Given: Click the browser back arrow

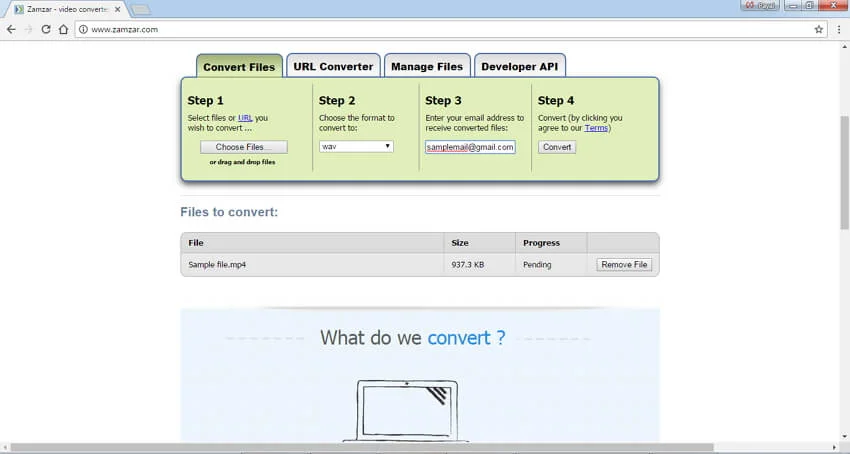Looking at the screenshot, I should coord(11,29).
